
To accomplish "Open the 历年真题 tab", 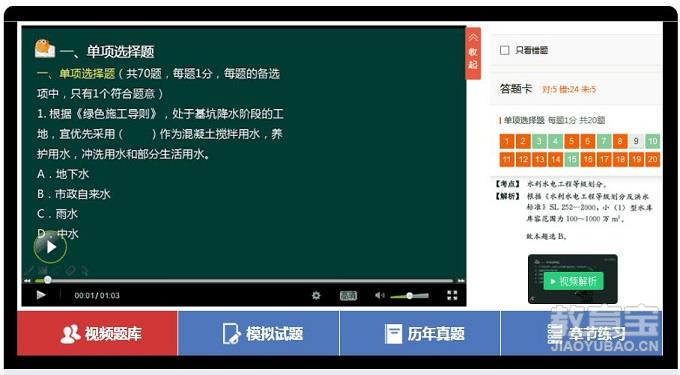I will 420,333.
